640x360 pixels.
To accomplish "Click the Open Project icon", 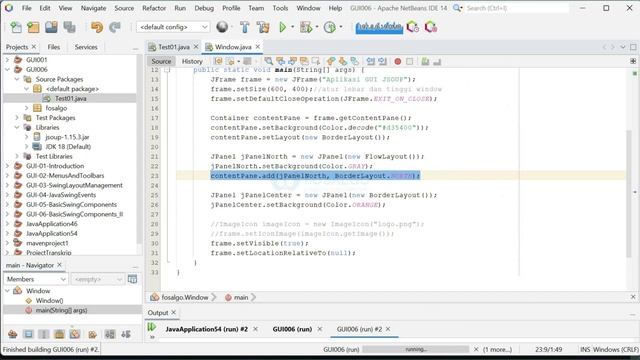I will (x=51, y=27).
